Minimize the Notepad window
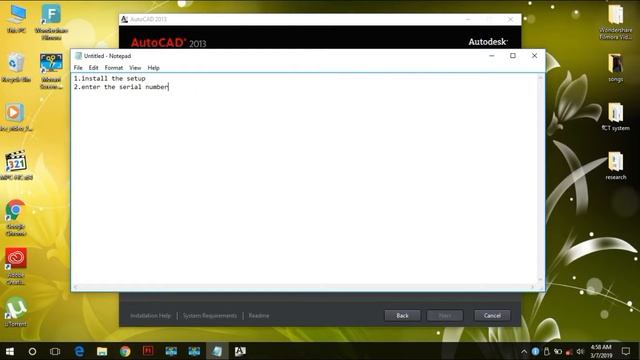 point(492,56)
